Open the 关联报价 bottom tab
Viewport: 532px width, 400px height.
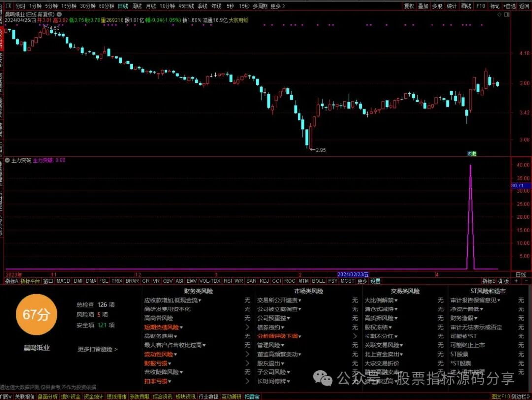25,396
